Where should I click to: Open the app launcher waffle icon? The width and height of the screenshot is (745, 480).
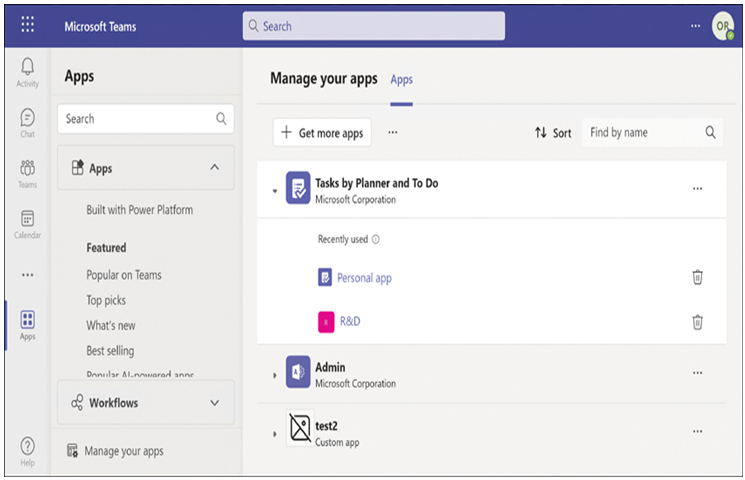coord(28,24)
